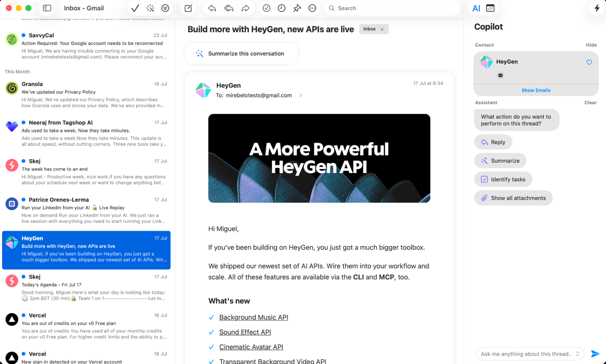This screenshot has height=364, width=606.
Task: Click Show all attachments in Copilot
Action: click(514, 198)
